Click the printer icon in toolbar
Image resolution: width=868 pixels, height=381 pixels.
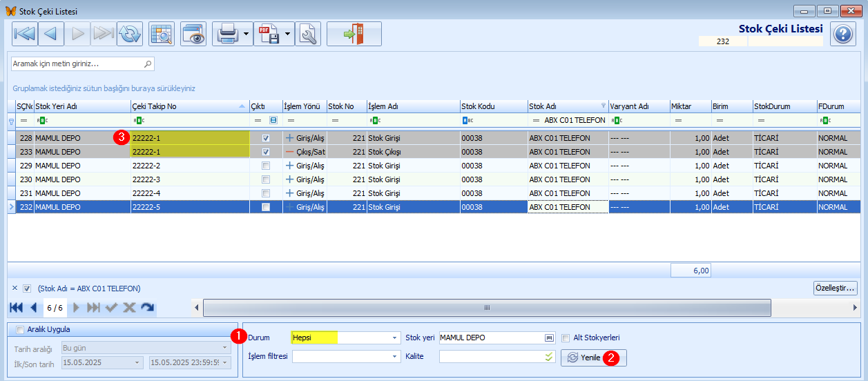coord(227,34)
